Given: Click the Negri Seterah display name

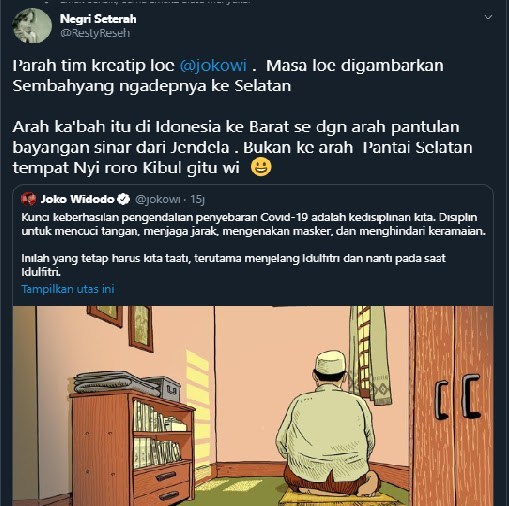Looking at the screenshot, I should (98, 19).
